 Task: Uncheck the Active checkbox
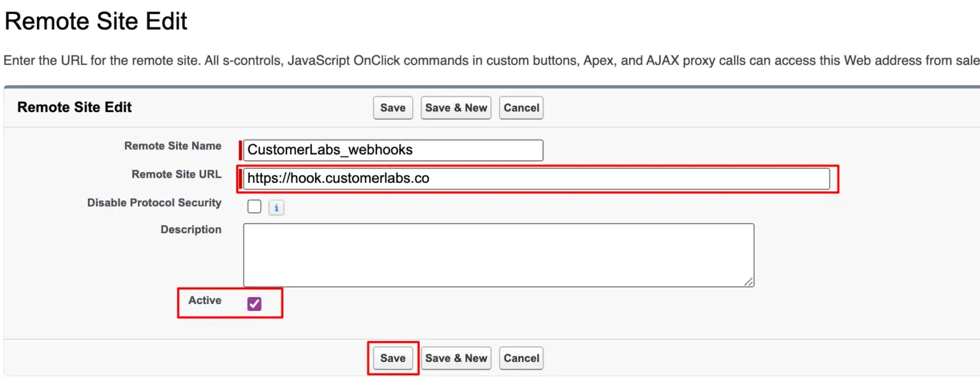[255, 304]
